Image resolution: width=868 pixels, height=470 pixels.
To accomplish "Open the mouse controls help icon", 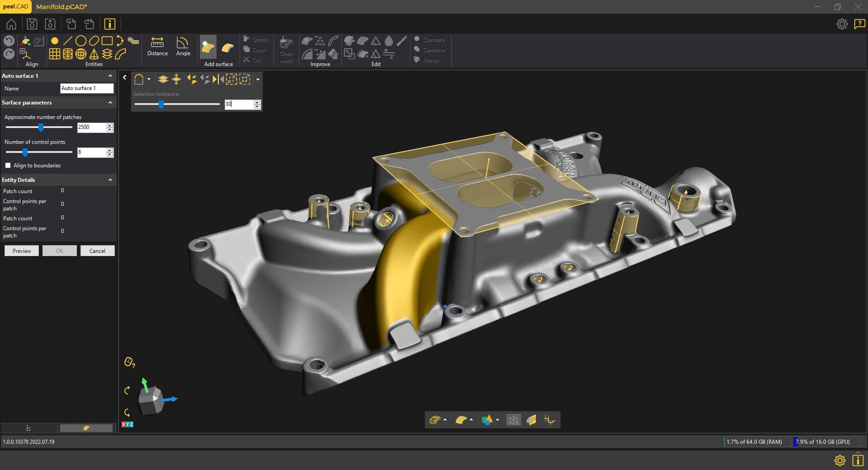I will pyautogui.click(x=129, y=362).
